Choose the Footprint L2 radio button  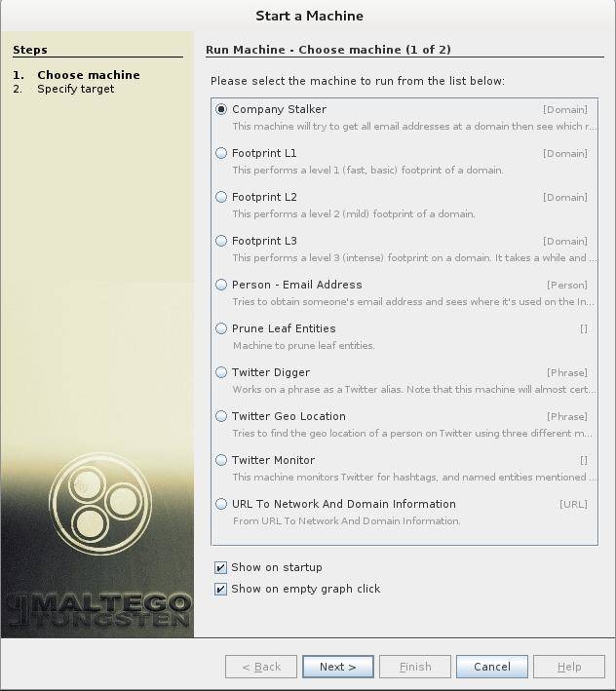click(x=221, y=197)
